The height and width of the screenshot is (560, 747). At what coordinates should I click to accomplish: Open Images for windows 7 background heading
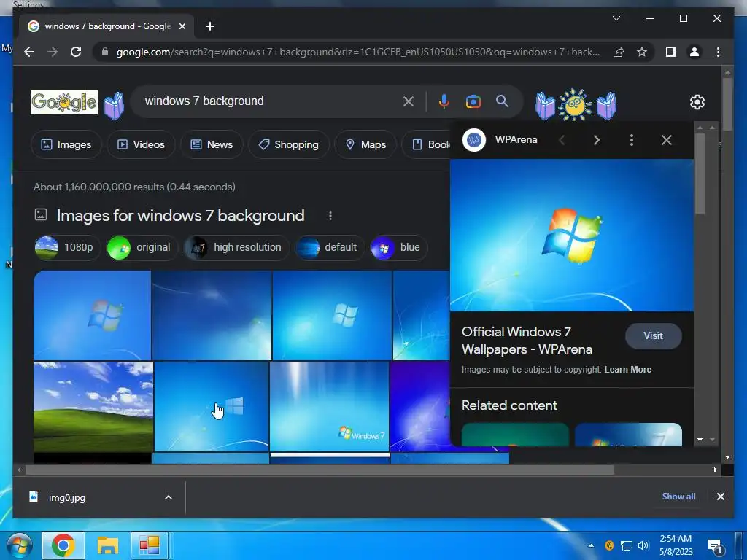click(x=181, y=216)
